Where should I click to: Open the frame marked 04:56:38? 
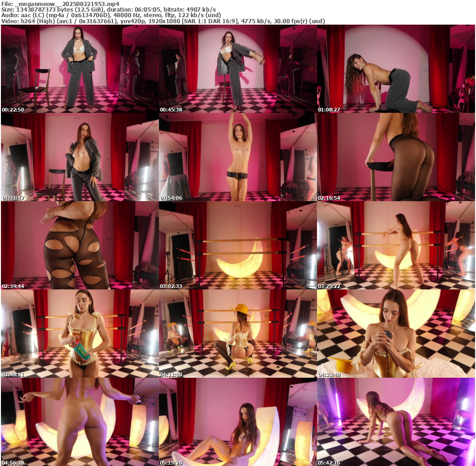coord(79,422)
